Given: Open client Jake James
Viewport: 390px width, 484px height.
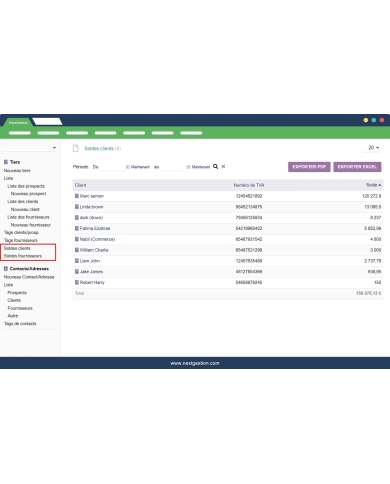Looking at the screenshot, I should coord(91,272).
